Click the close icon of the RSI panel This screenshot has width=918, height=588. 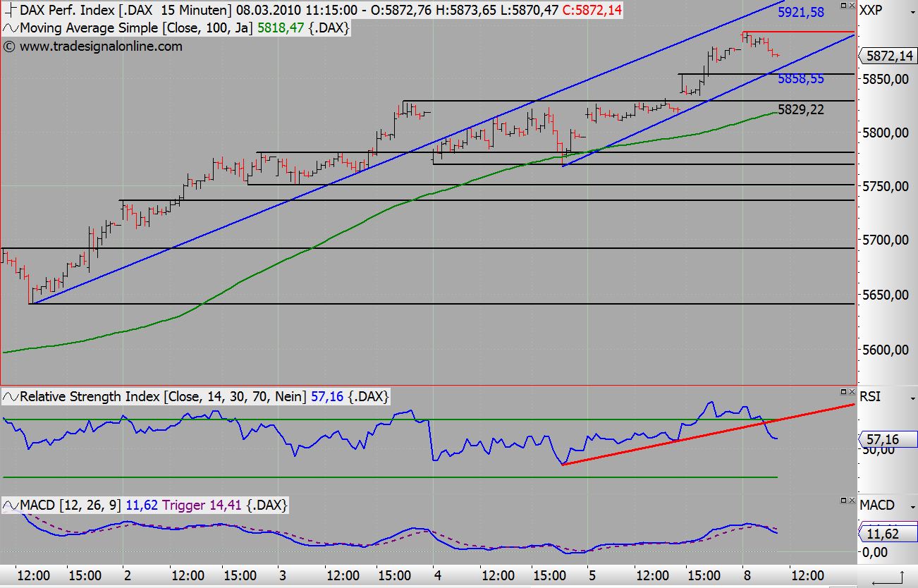(852, 392)
